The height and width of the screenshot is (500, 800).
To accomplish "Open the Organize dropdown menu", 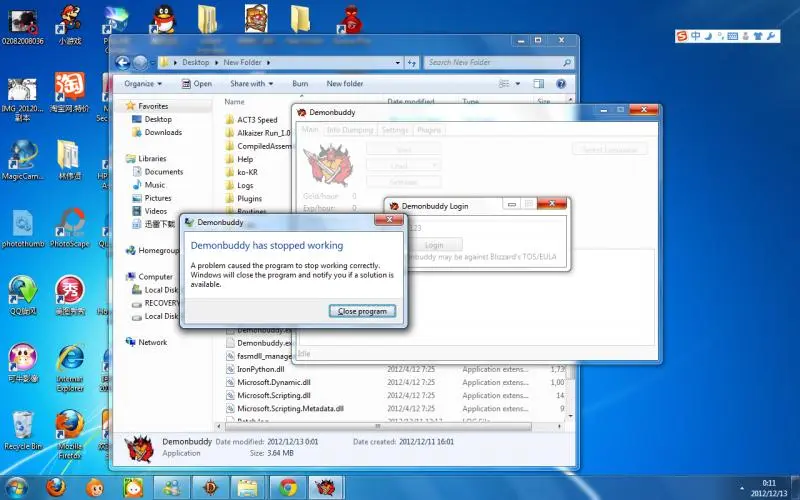I will (x=142, y=84).
